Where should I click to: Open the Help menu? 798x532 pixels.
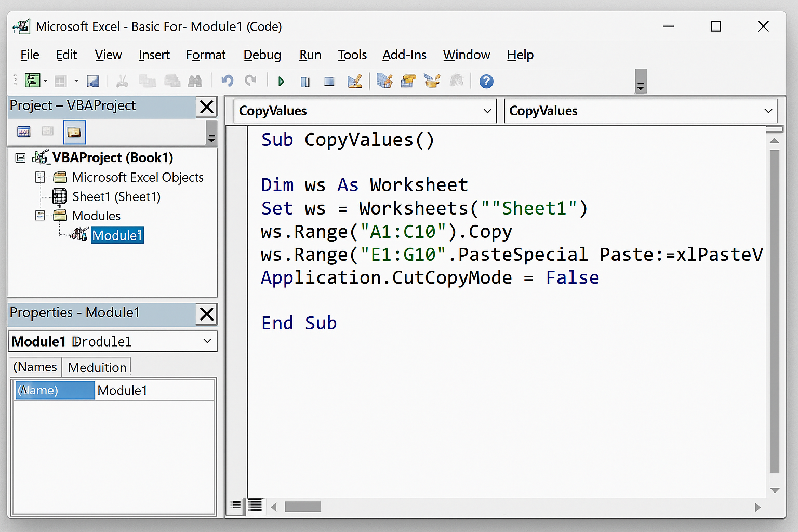[520, 55]
